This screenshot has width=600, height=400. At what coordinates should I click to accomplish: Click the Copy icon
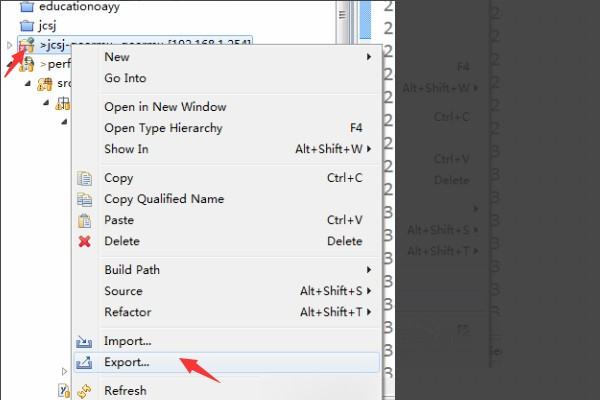[x=85, y=178]
